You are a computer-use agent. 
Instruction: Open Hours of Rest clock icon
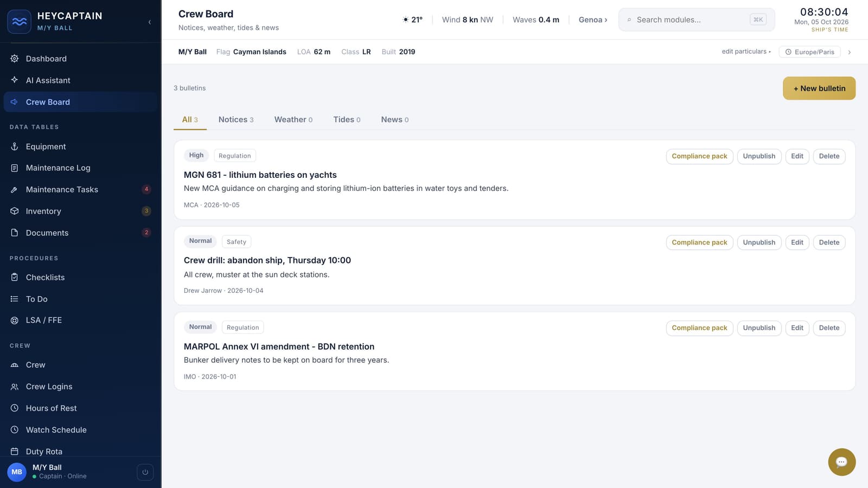pyautogui.click(x=15, y=408)
